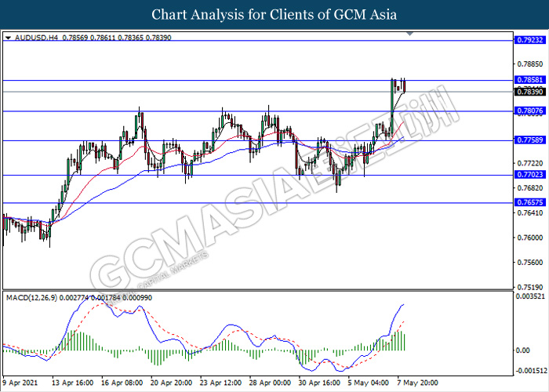Click the AUDUSD,H4 chart dropdown triangle
The height and width of the screenshot is (392, 549).
coord(9,38)
